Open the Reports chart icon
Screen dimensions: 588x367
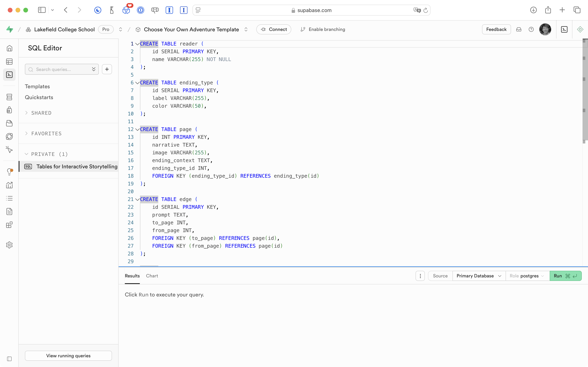[9, 185]
